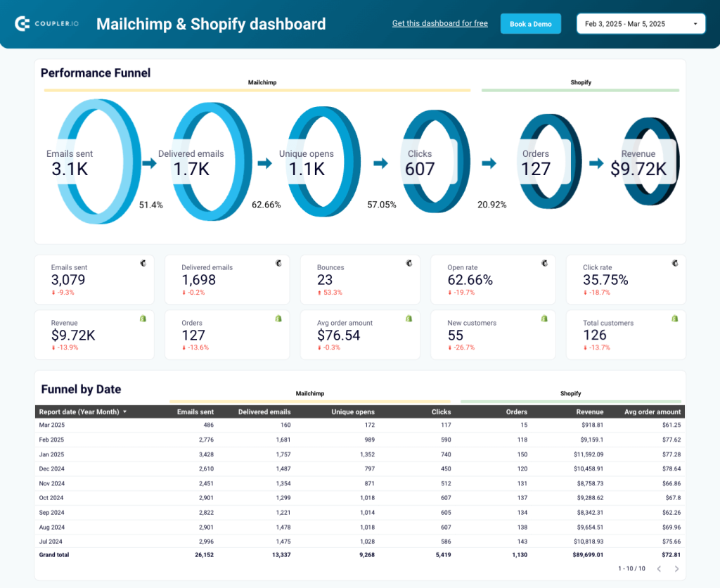720x588 pixels.
Task: Select the Dec 2024 table row
Action: pyautogui.click(x=359, y=469)
